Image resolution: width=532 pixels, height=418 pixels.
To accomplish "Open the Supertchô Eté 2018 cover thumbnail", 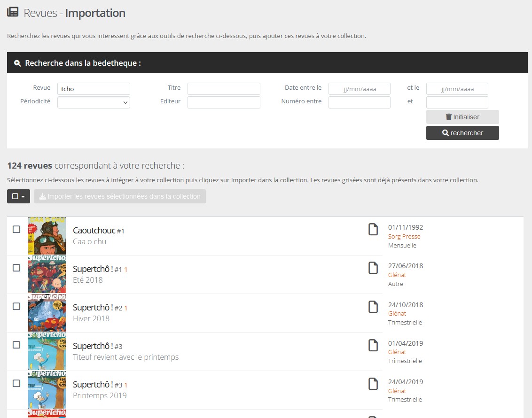I will [47, 274].
